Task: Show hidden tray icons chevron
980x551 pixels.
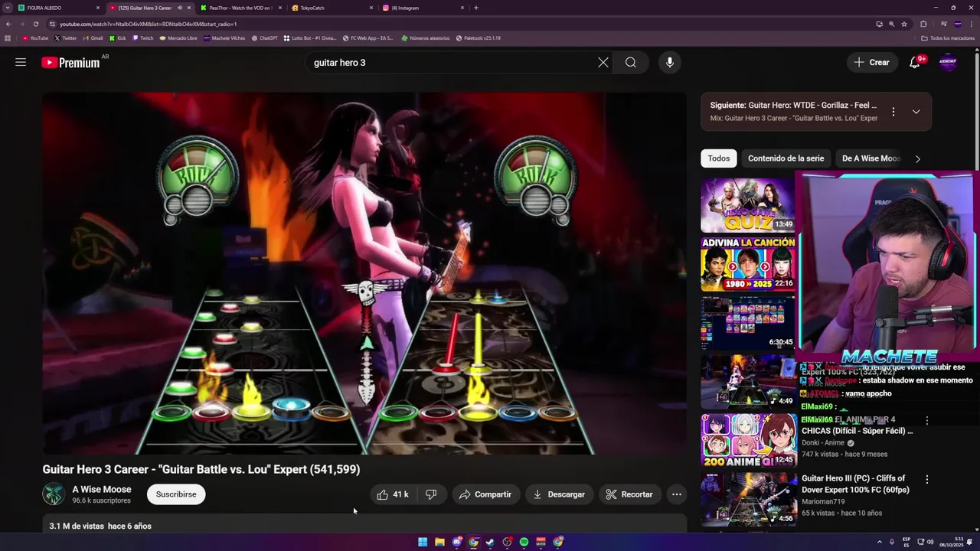Action: point(880,542)
